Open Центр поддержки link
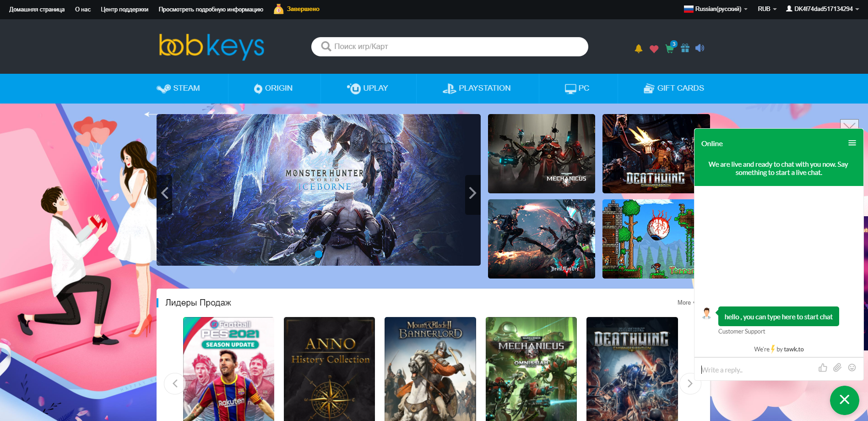 pyautogui.click(x=125, y=9)
